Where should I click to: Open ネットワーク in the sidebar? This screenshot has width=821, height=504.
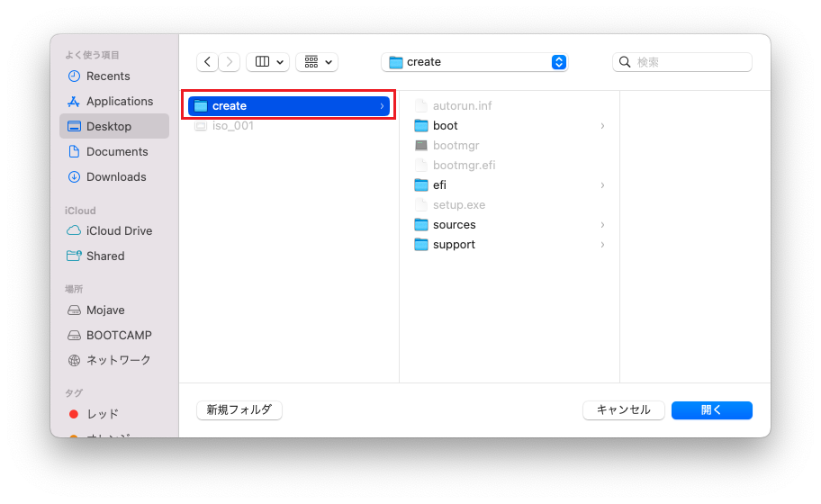114,360
